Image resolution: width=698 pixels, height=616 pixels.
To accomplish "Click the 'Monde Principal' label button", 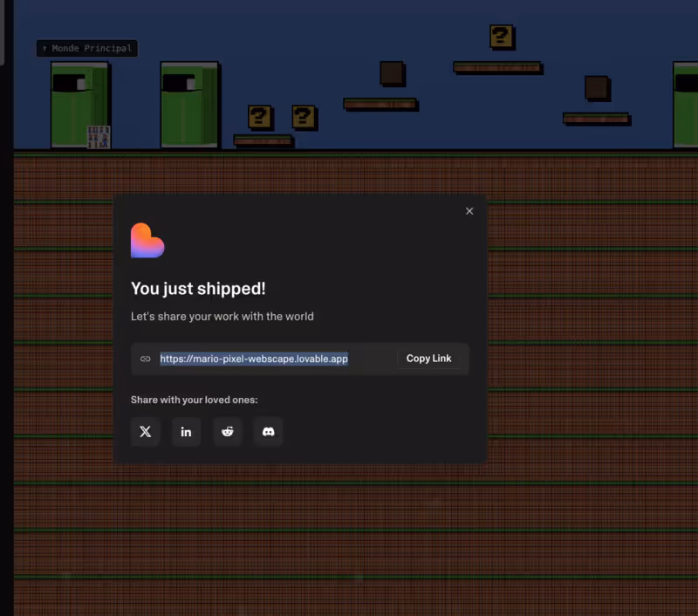I will (x=87, y=48).
